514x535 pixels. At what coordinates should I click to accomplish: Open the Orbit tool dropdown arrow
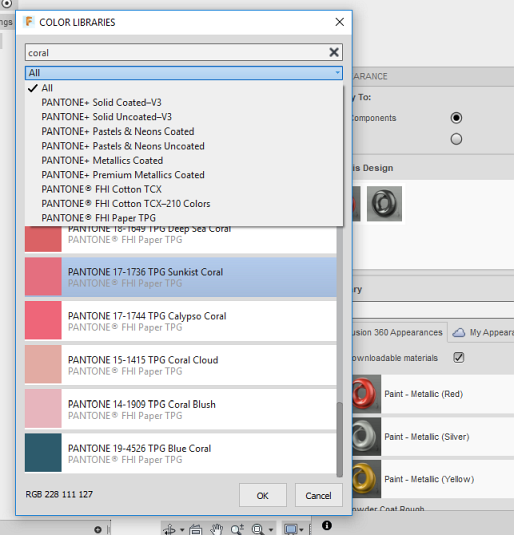[182, 530]
